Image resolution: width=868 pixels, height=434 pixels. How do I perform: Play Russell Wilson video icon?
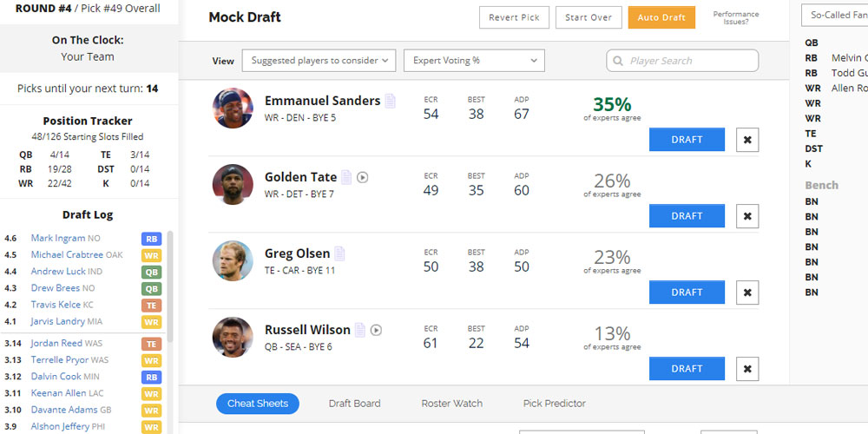click(376, 330)
